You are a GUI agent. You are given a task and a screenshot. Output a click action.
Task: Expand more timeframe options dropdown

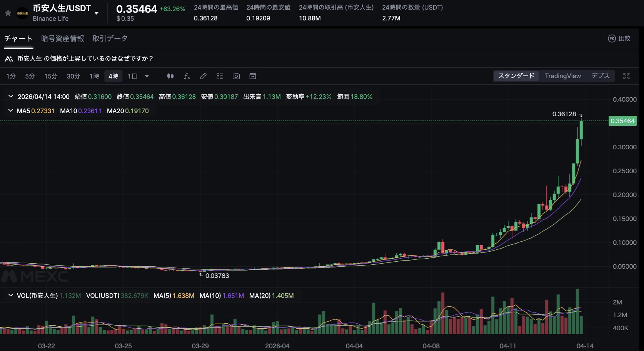pos(147,76)
